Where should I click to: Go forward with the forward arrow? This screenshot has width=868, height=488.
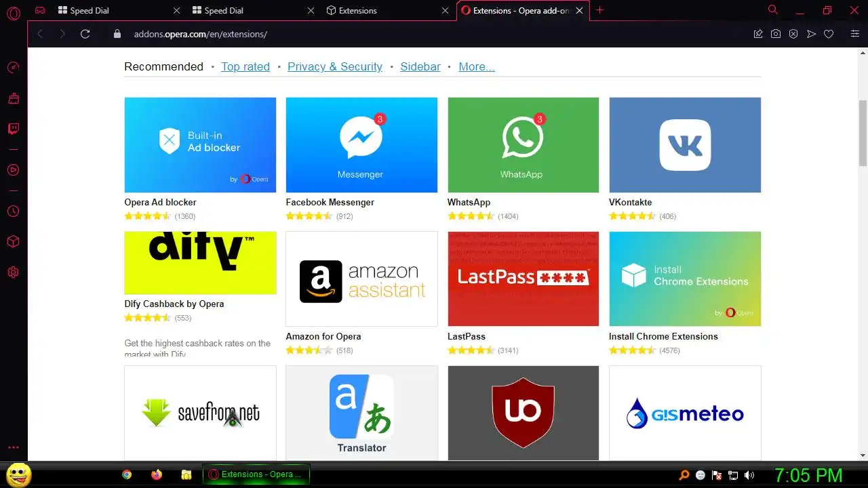click(x=62, y=34)
